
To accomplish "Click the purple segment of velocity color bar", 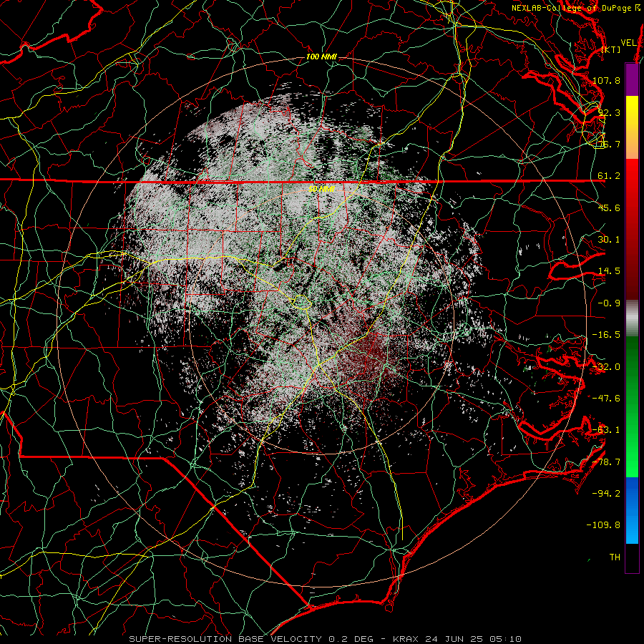I will pyautogui.click(x=632, y=79).
